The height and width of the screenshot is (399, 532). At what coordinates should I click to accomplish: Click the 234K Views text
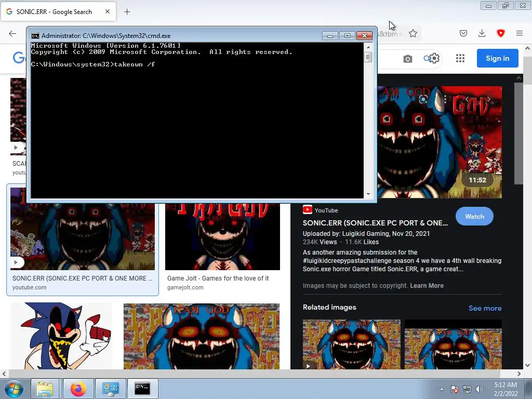point(320,242)
